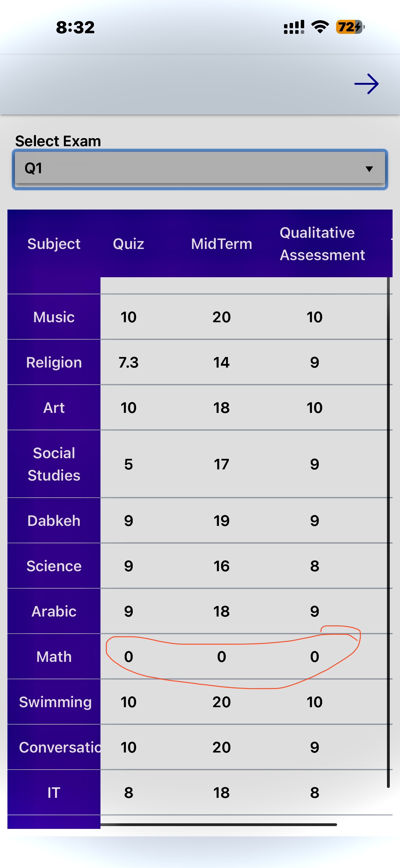This screenshot has height=868, width=400.
Task: Open the Select Exam dropdown
Action: pos(200,169)
